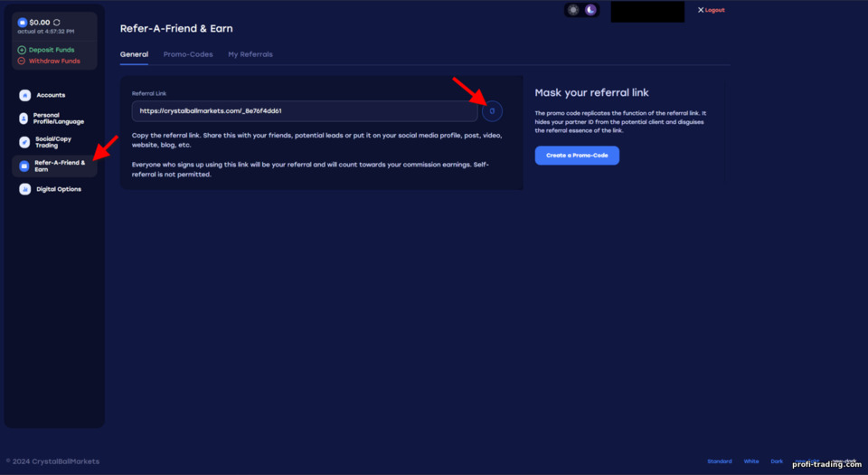
Task: Log out using the Logout link
Action: click(x=714, y=10)
